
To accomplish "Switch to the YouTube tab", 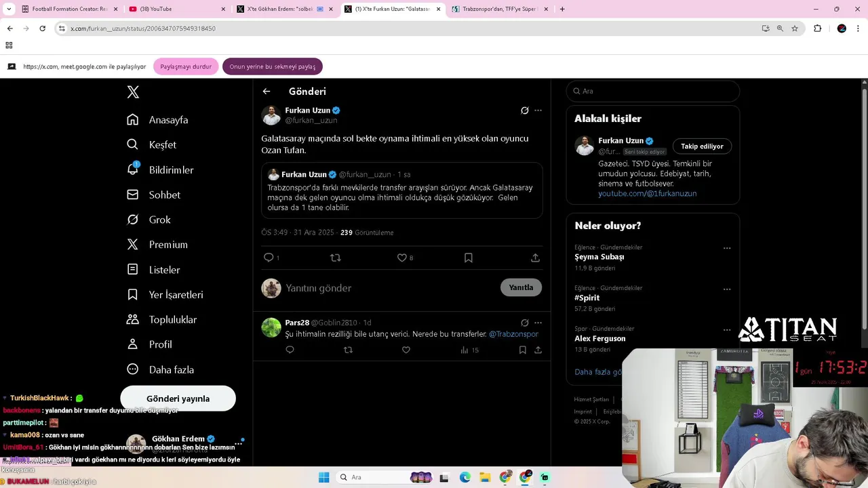I will [x=176, y=9].
